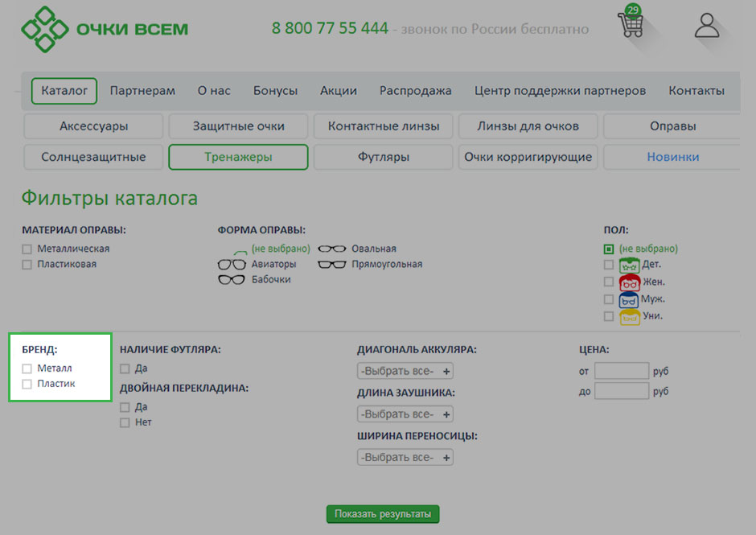
Task: Check the Металл brand checkbox
Action: (27, 368)
